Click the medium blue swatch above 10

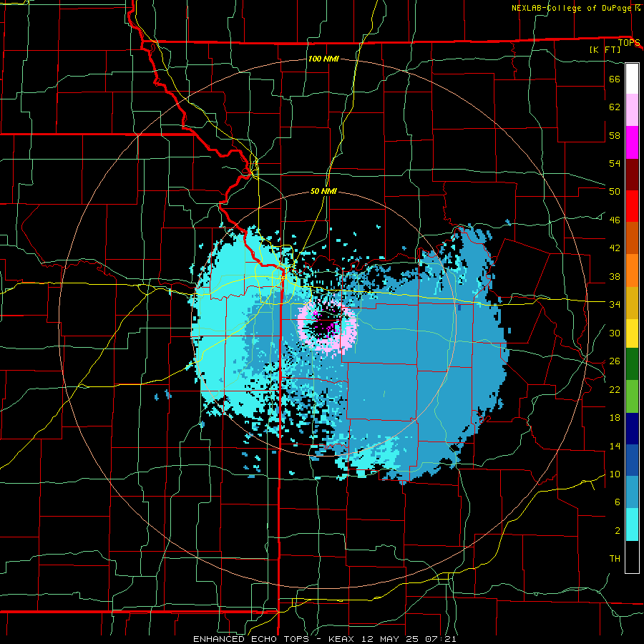(x=632, y=460)
